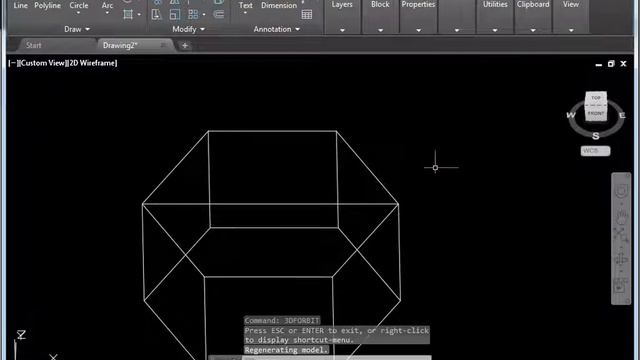Add a new drawing tab
The height and width of the screenshot is (360, 640).
click(x=184, y=46)
